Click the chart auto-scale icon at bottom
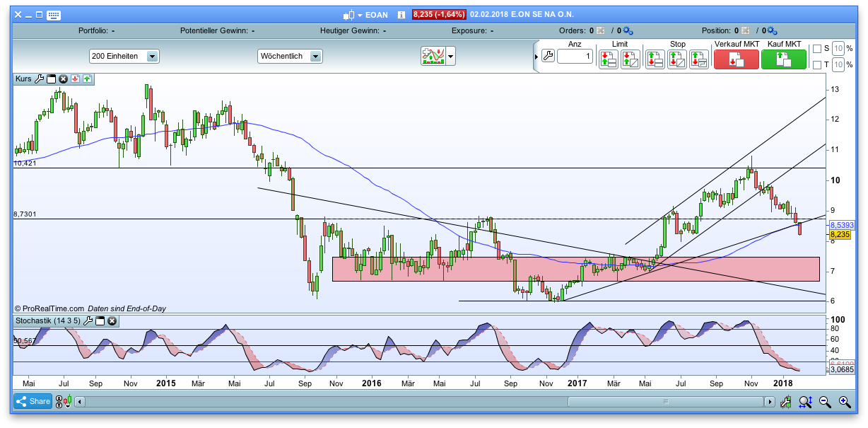Viewport: 868px width, 428px height. (785, 402)
